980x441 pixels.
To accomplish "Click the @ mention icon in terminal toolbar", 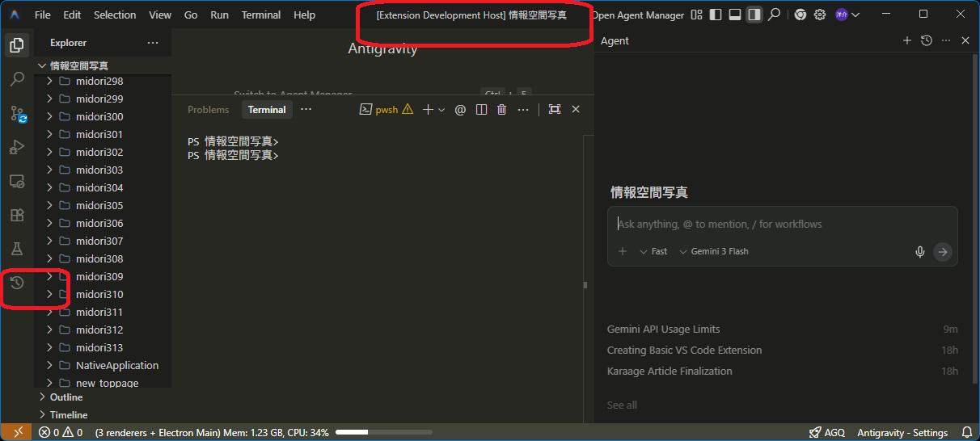I will click(x=460, y=109).
